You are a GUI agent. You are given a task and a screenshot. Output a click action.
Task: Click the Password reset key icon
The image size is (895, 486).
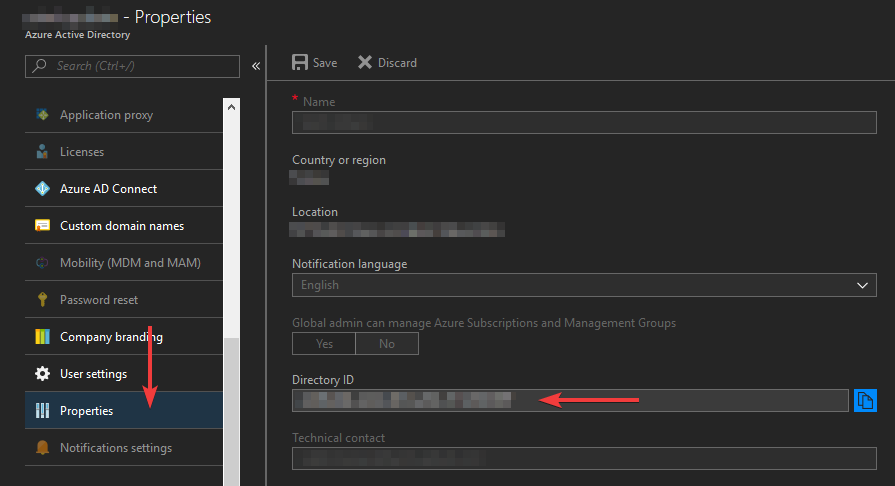(42, 300)
